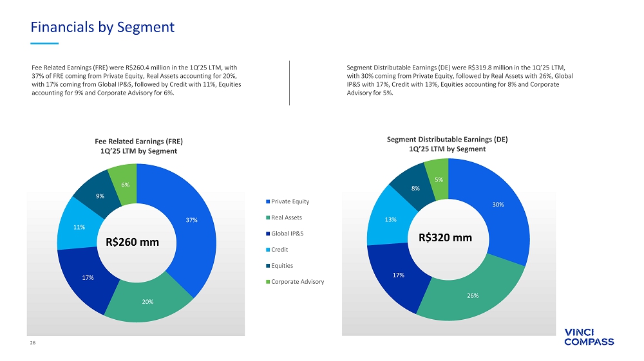The image size is (644, 361).
Task: Click the Vinci Compass logo
Action: [x=589, y=337]
